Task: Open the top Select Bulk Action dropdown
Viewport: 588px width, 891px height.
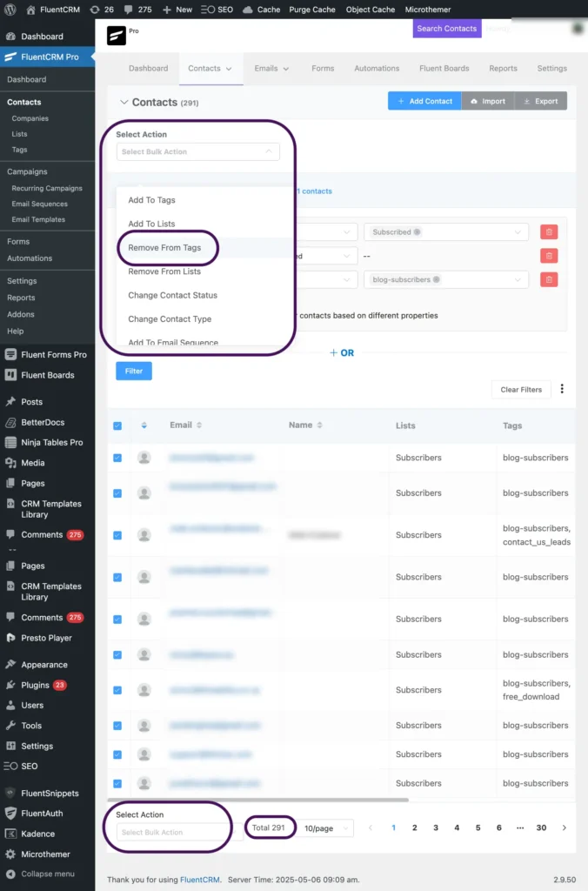Action: [197, 151]
